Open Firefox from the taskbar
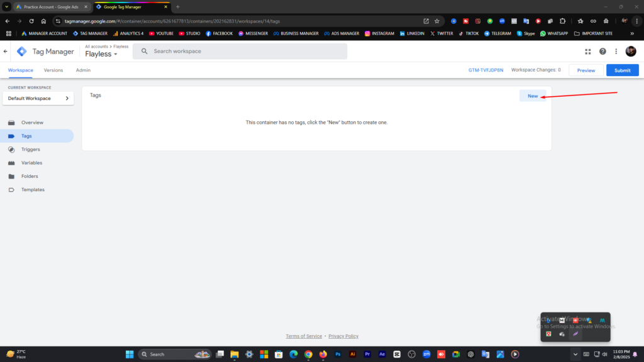 (x=323, y=354)
